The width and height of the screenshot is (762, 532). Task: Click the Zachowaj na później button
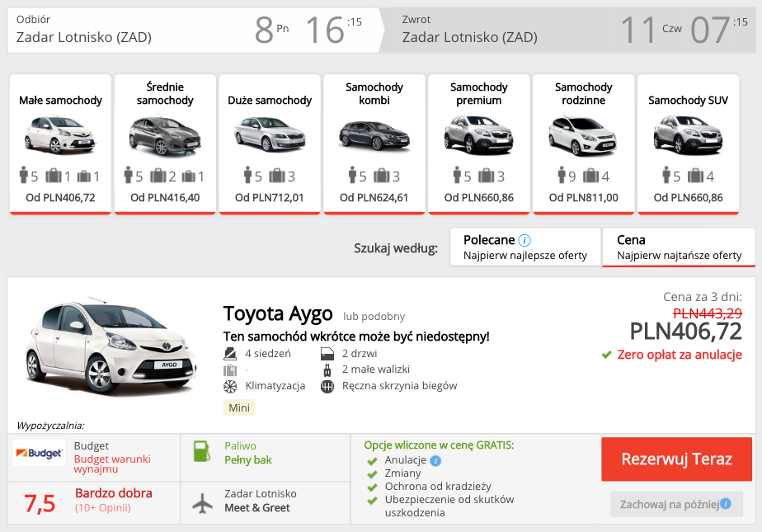click(x=676, y=504)
